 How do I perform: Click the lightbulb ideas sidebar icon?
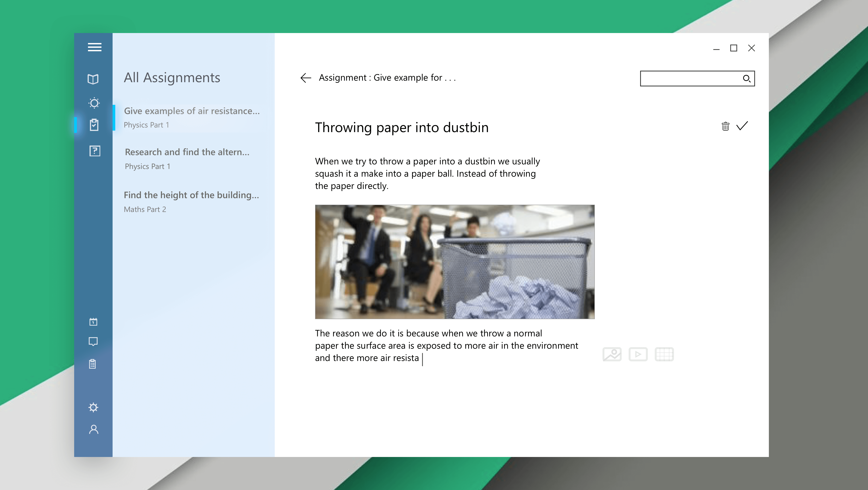pos(94,103)
